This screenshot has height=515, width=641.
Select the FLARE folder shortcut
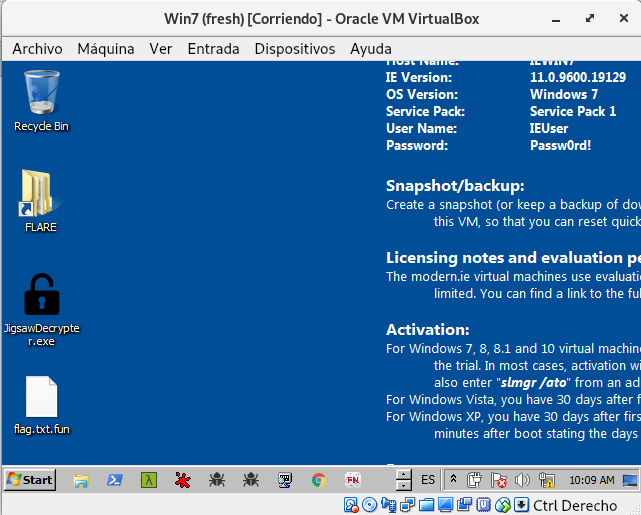point(41,201)
